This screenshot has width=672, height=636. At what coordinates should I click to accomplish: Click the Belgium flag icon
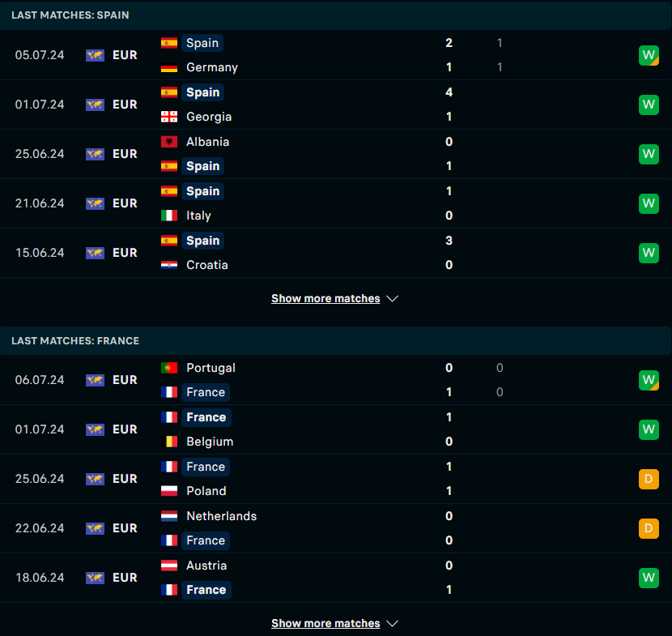click(169, 442)
